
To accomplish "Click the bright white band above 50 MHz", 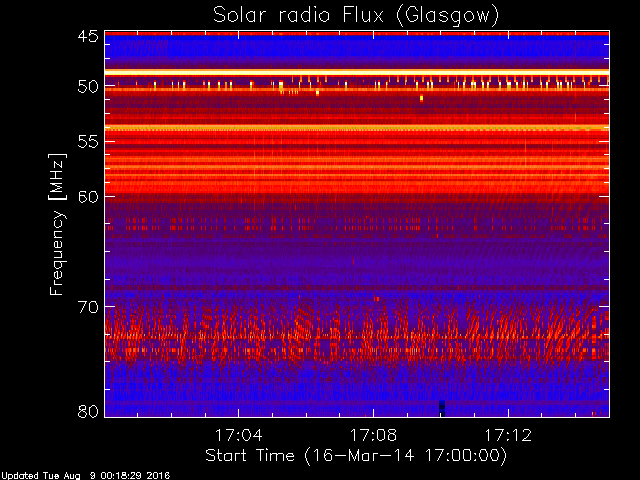I will tap(357, 73).
